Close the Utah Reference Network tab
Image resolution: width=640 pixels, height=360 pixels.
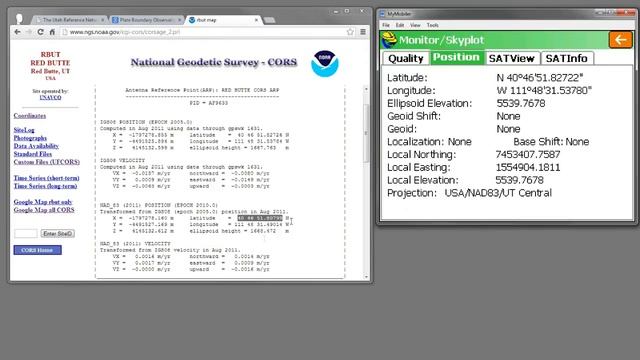(x=102, y=20)
